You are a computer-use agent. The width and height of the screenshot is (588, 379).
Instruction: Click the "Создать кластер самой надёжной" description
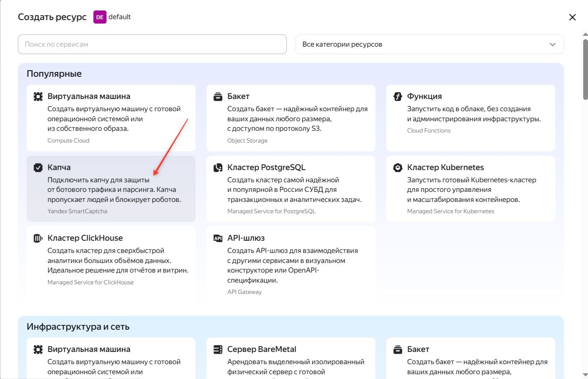click(295, 190)
